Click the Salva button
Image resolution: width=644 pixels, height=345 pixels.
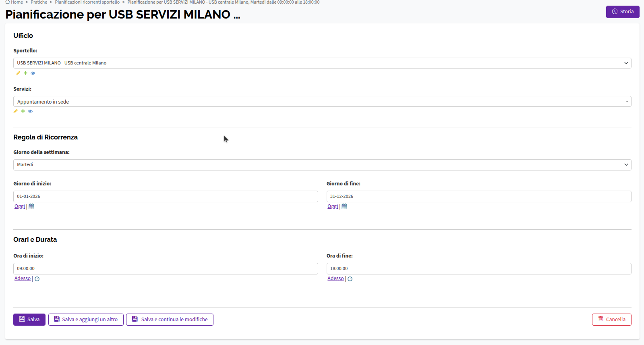(x=29, y=319)
